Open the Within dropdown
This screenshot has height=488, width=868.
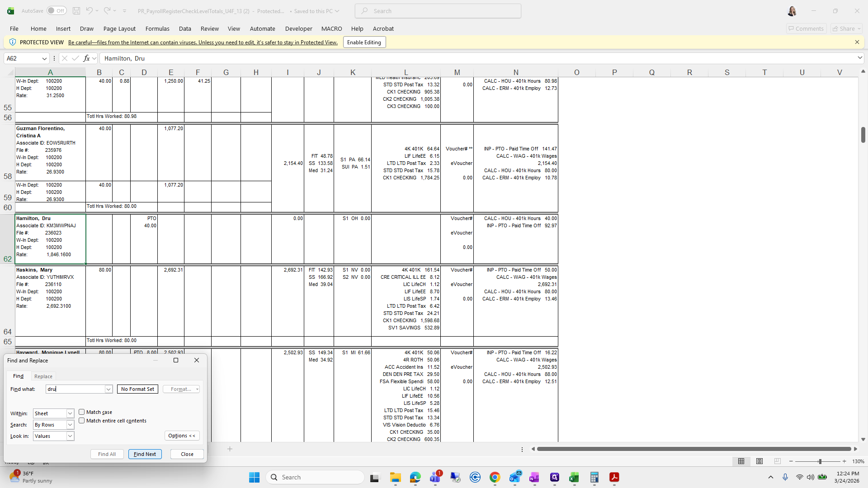coord(70,413)
